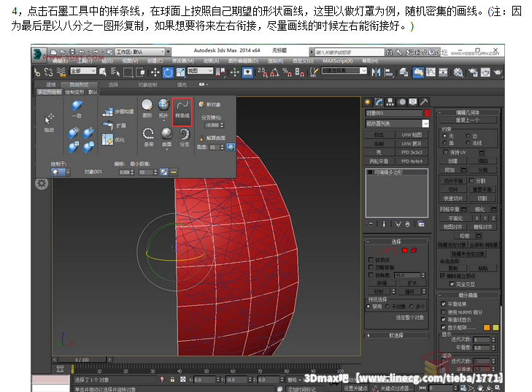Click the 优化 optimize tool
The width and height of the screenshot is (532, 392).
pos(113,139)
